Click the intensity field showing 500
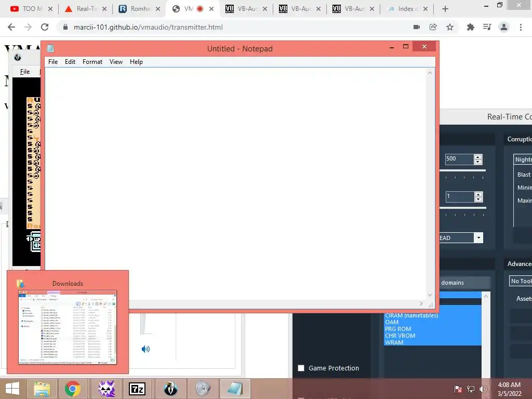The height and width of the screenshot is (399, 532). tap(459, 159)
